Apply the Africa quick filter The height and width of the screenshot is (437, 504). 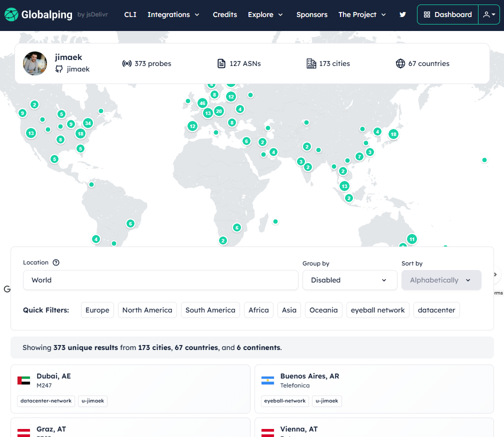(x=258, y=310)
